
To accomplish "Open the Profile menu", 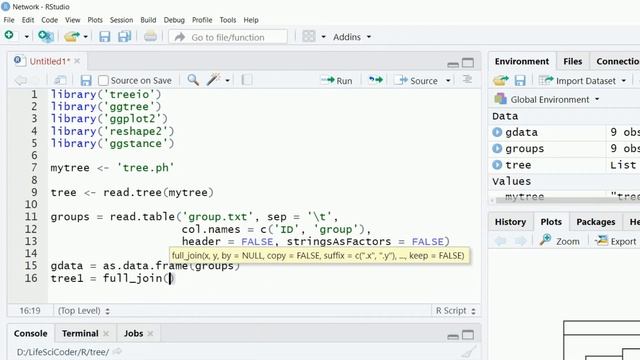I will (x=202, y=20).
